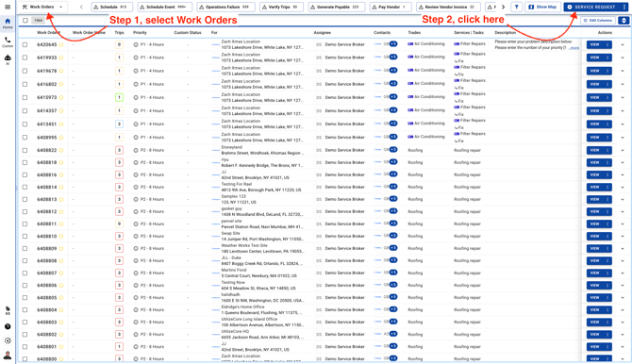Open the help question mark icon
This screenshot has width=632, height=364.
(x=8, y=326)
